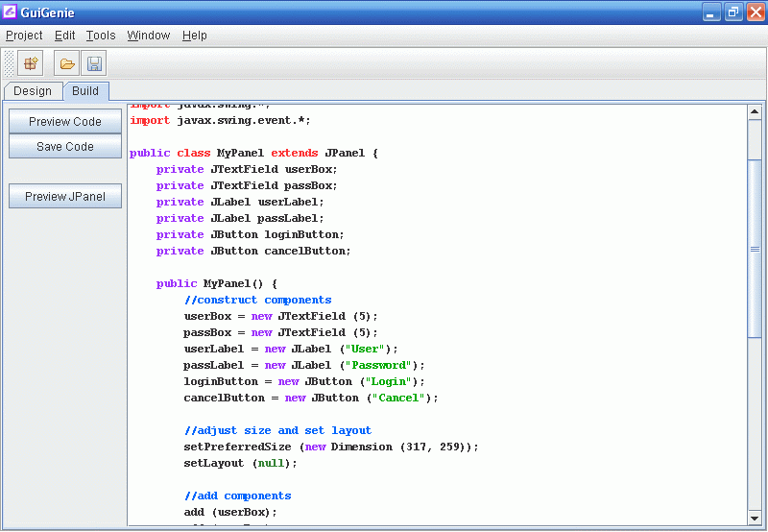Click the code scrollbar up arrow
This screenshot has width=768, height=532.
(x=755, y=112)
